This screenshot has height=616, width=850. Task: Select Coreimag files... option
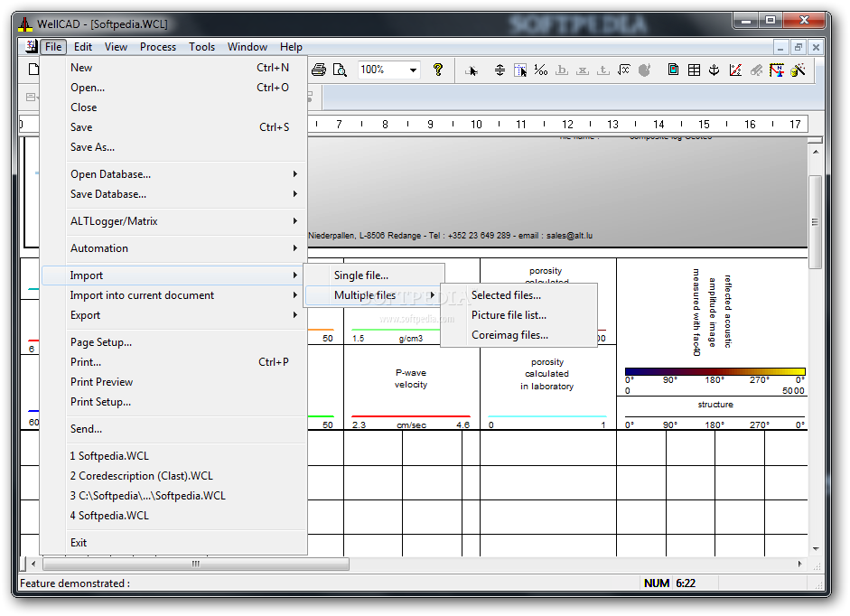click(x=518, y=335)
